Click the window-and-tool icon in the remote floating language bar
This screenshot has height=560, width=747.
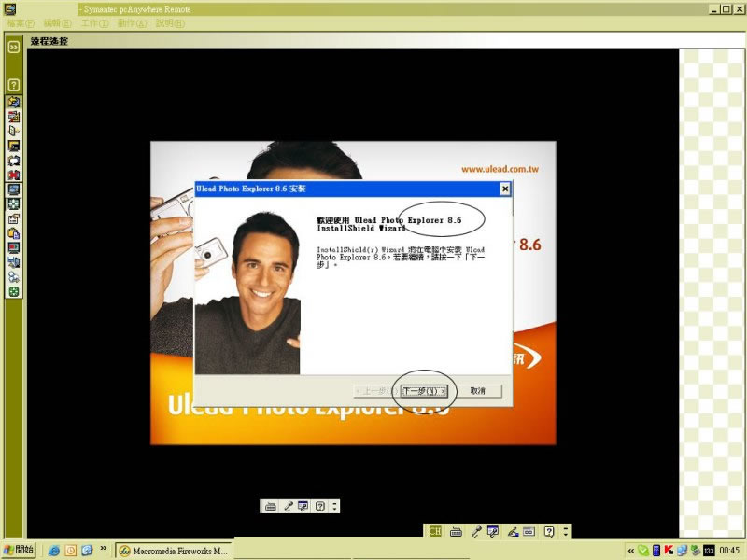point(303,506)
